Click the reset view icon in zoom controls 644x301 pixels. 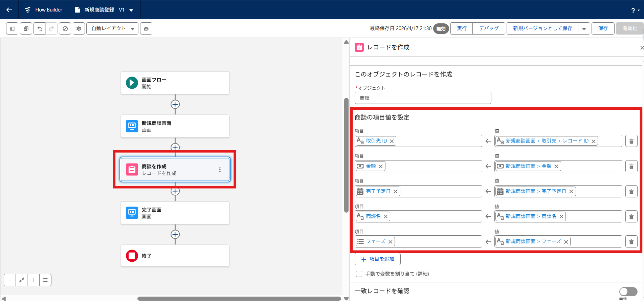point(45,280)
